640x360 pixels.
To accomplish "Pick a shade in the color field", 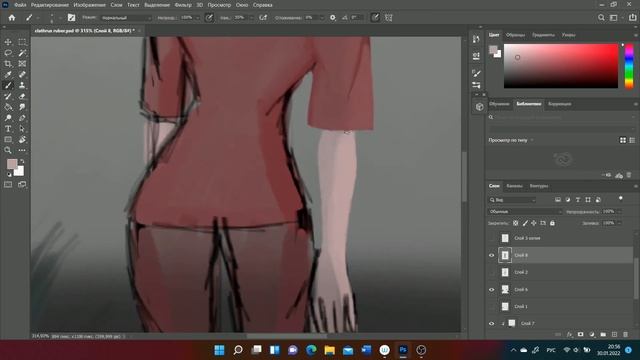I will (x=561, y=66).
